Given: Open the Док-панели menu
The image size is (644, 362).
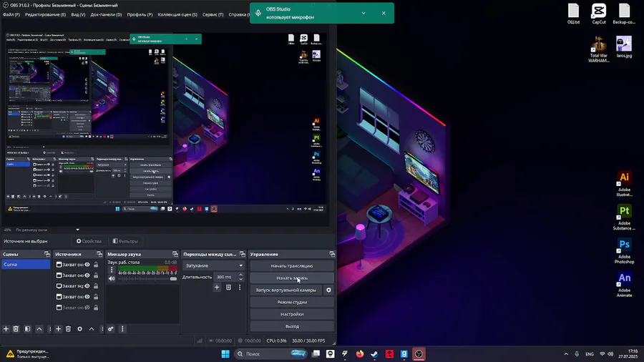Looking at the screenshot, I should pos(106,14).
